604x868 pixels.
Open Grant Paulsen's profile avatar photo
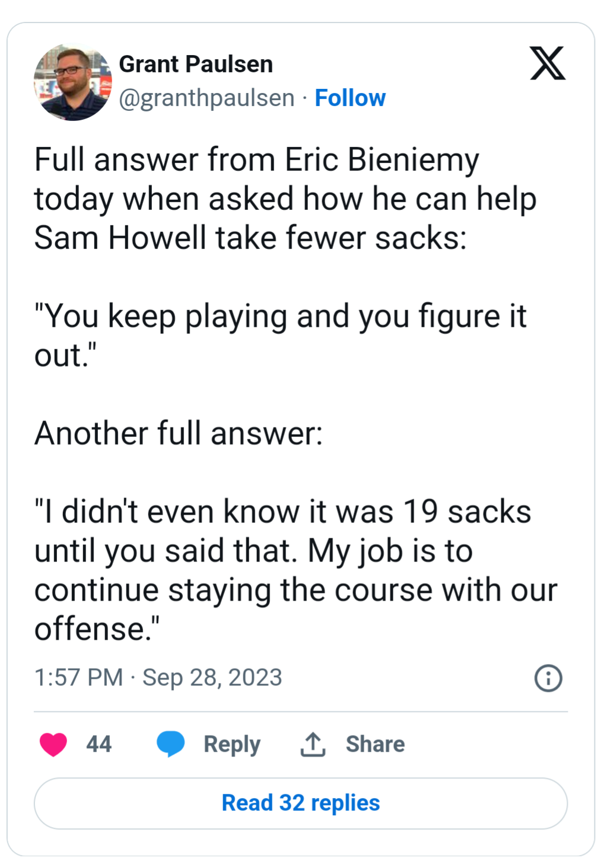point(73,82)
